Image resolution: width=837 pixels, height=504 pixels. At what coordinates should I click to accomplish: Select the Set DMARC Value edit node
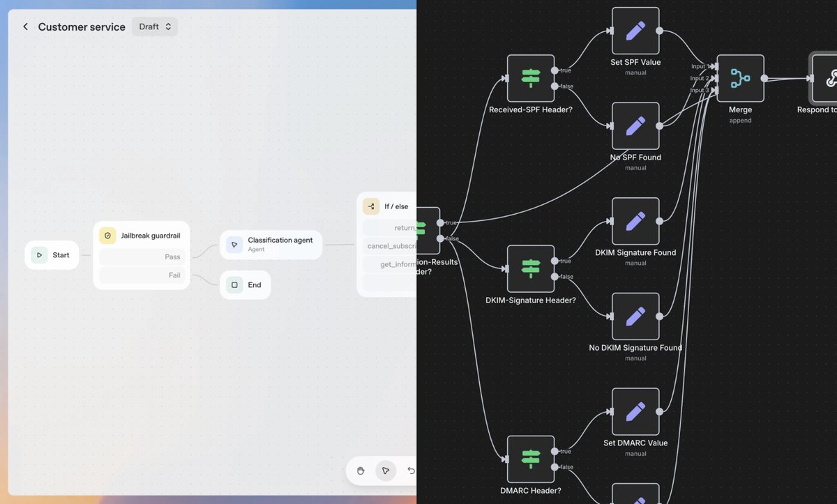pyautogui.click(x=635, y=412)
